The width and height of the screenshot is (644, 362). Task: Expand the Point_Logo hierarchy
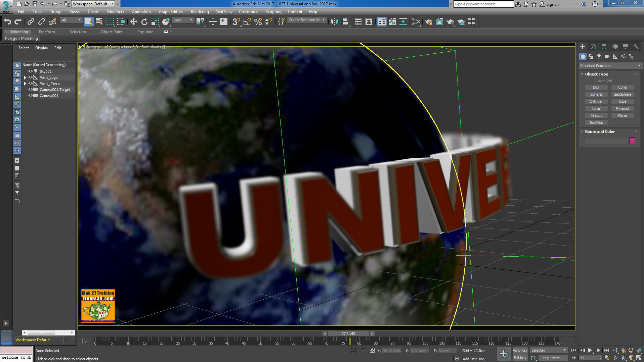click(x=25, y=77)
